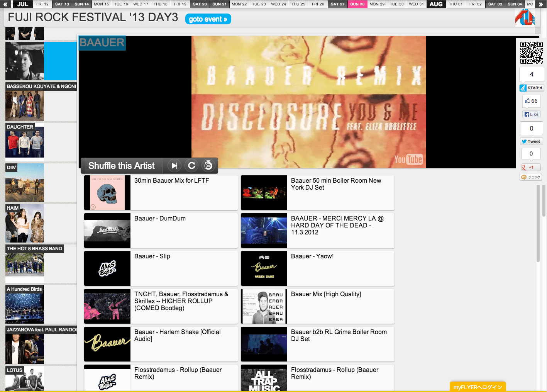This screenshot has width=547, height=392.
Task: Play BAAUER - MERCI MERCY LA video
Action: click(318, 231)
